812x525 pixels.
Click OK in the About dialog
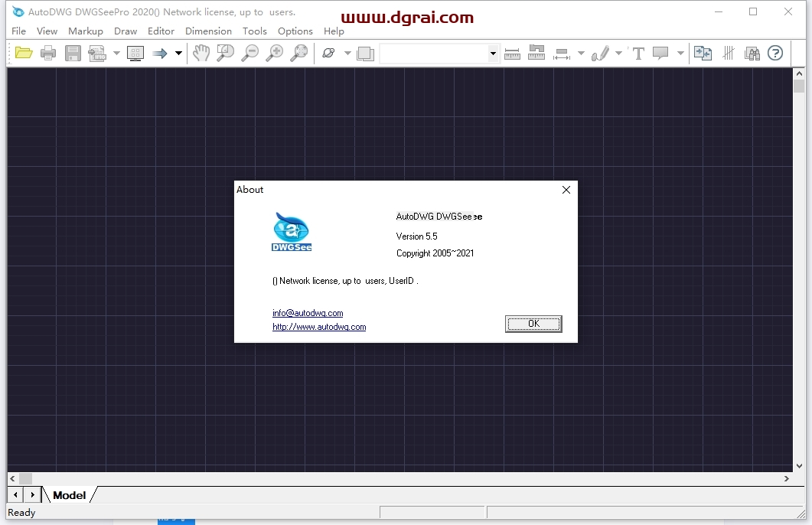[x=533, y=324]
